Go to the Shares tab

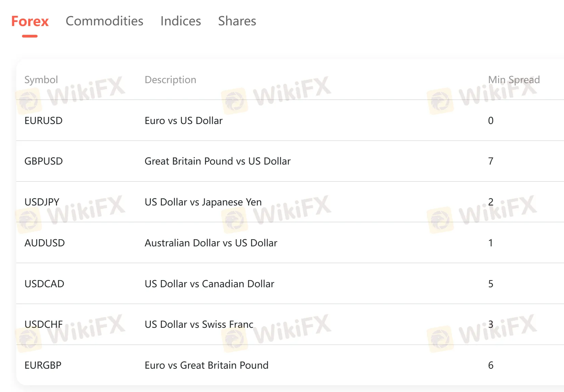[x=237, y=21]
